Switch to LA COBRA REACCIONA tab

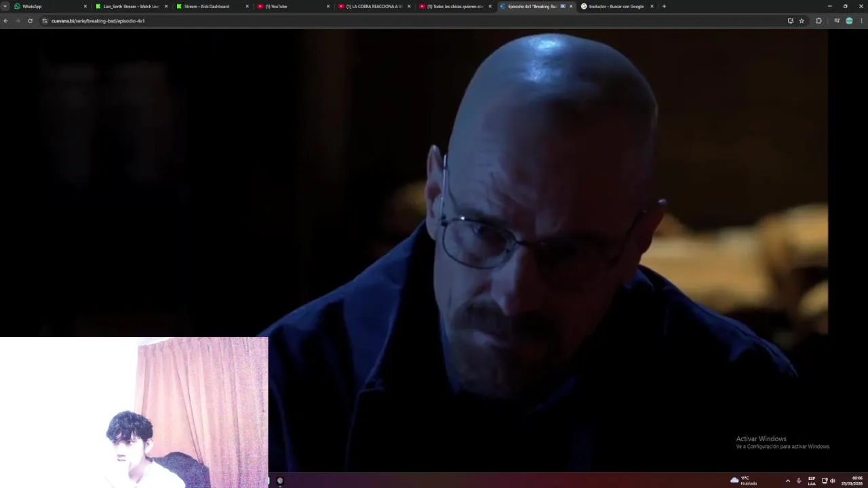(374, 6)
